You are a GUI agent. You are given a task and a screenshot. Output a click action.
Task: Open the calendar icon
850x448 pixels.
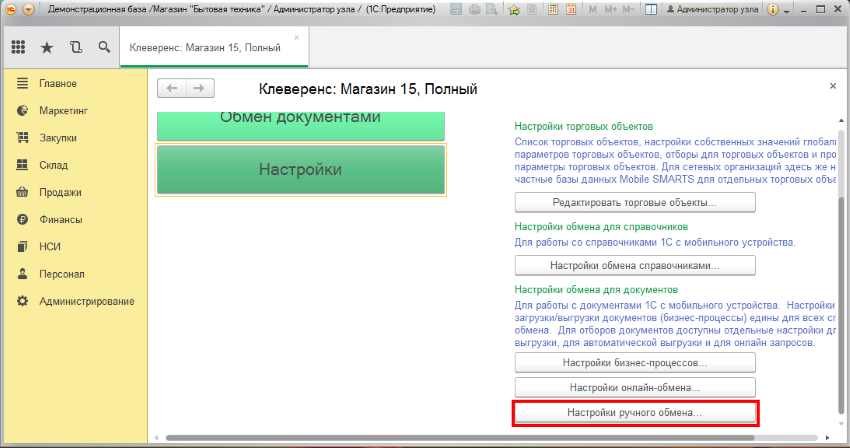tap(571, 9)
